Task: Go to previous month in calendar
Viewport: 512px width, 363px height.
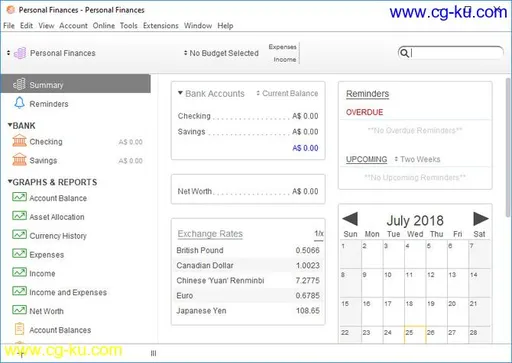Action: (350, 219)
